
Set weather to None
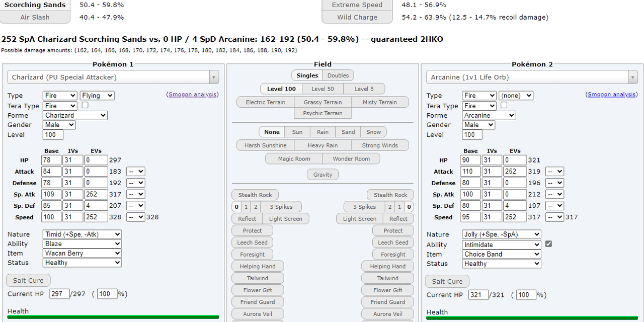coord(272,132)
